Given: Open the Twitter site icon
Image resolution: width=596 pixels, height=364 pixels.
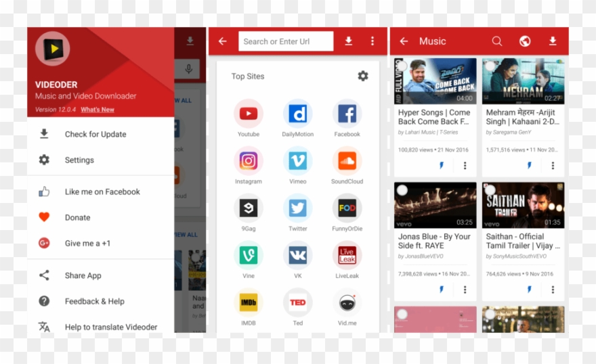Looking at the screenshot, I should (x=297, y=208).
